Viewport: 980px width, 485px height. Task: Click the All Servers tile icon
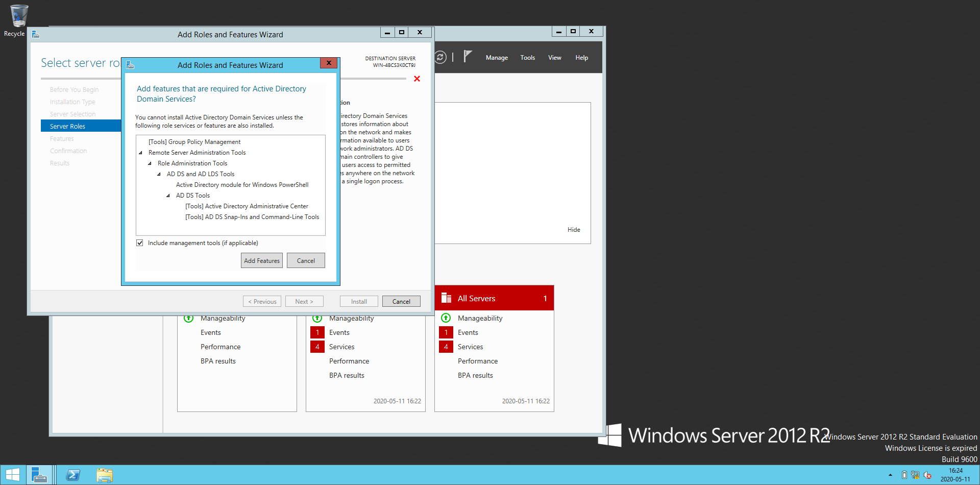point(446,298)
